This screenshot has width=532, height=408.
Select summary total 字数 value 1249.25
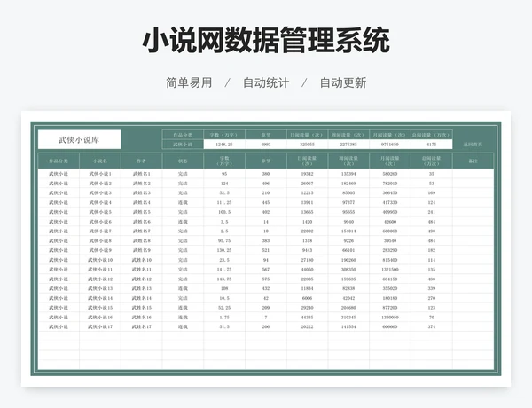(223, 144)
